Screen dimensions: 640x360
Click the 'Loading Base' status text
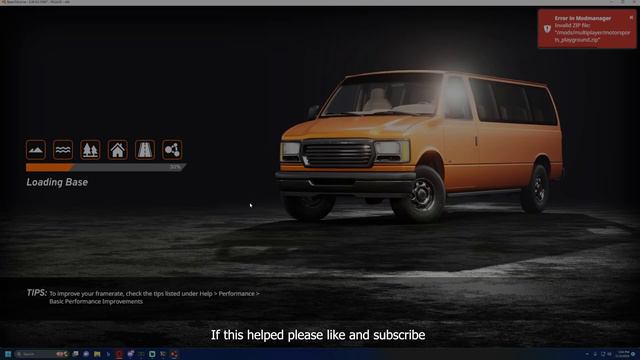pyautogui.click(x=57, y=182)
